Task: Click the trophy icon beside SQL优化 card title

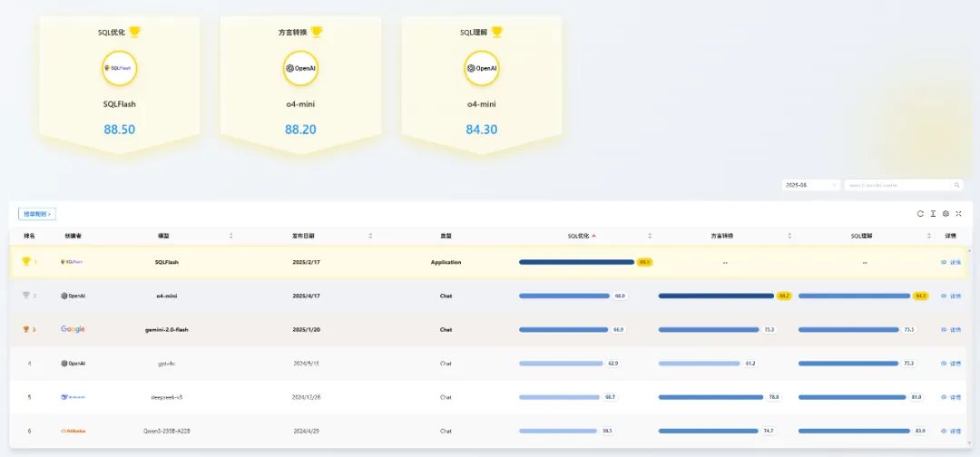Action: click(x=135, y=31)
